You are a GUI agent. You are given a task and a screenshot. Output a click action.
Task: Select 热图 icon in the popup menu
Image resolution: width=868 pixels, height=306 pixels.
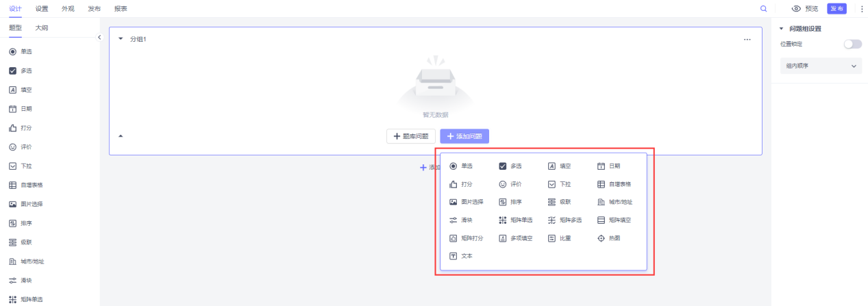click(x=601, y=238)
